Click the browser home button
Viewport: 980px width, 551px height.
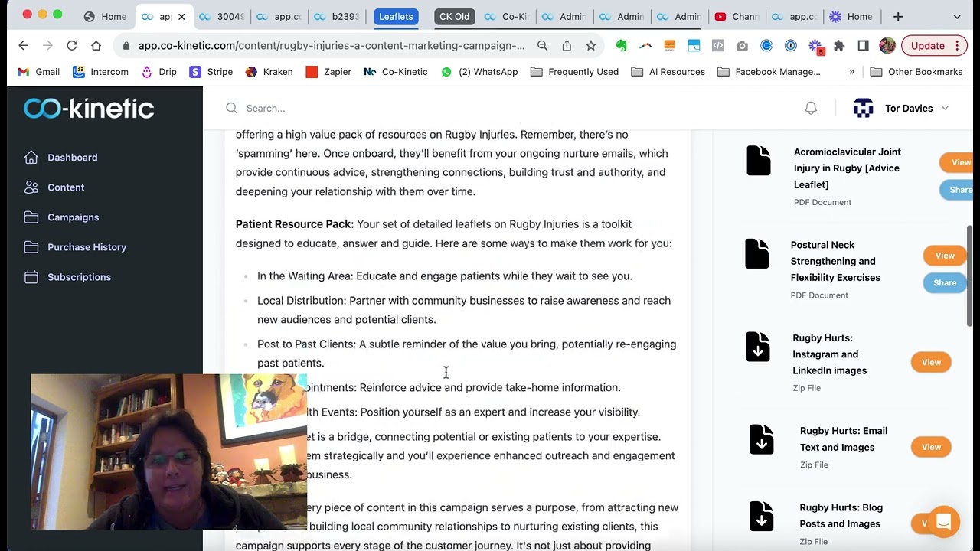click(x=96, y=46)
